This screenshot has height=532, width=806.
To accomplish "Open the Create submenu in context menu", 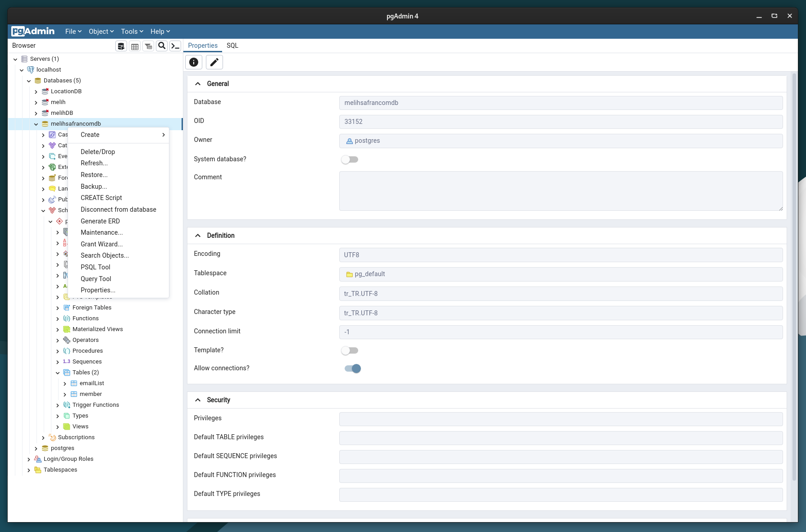I will tap(118, 135).
